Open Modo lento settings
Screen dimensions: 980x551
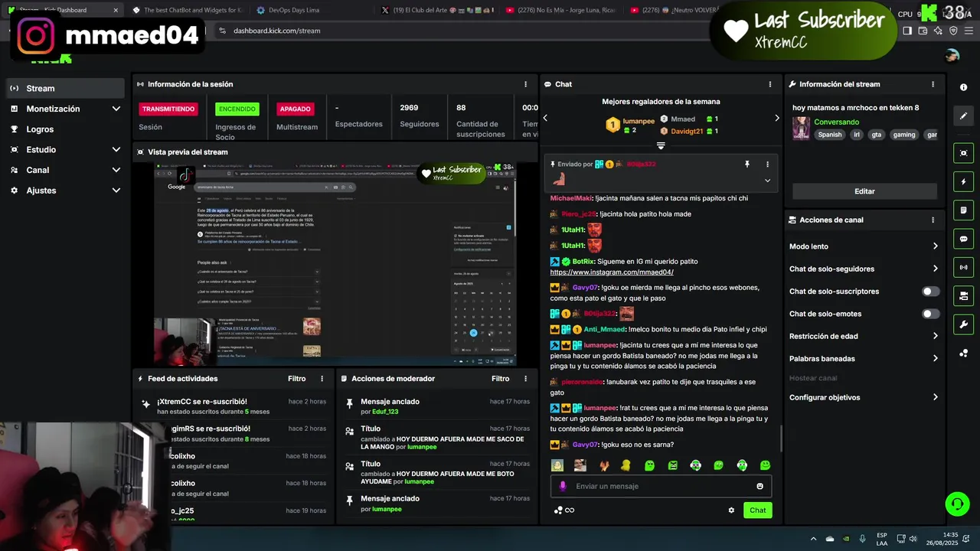[x=864, y=246]
